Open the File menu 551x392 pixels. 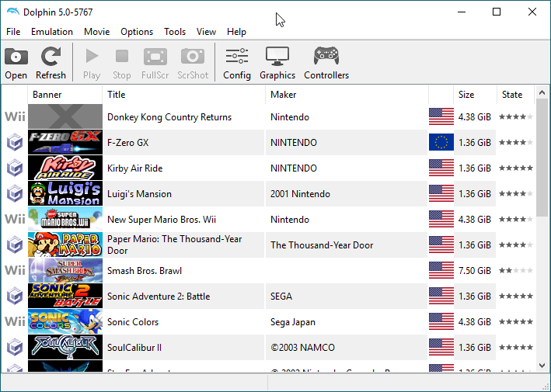(x=13, y=32)
